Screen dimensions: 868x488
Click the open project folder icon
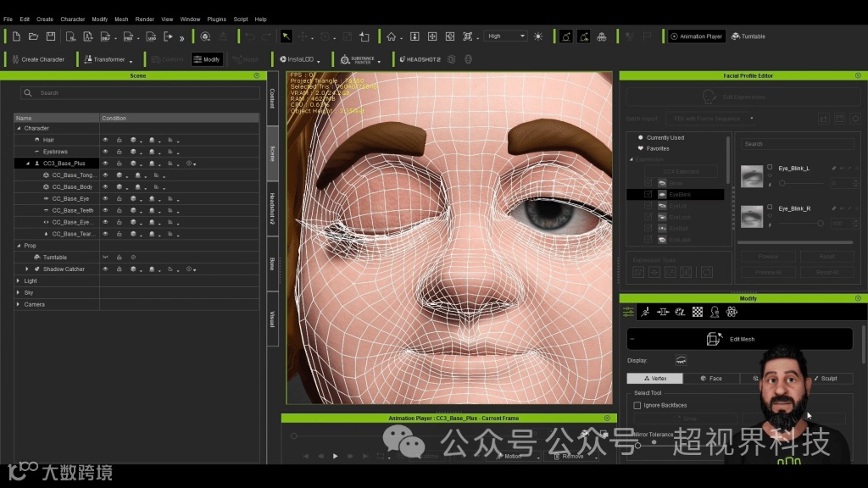pos(33,36)
